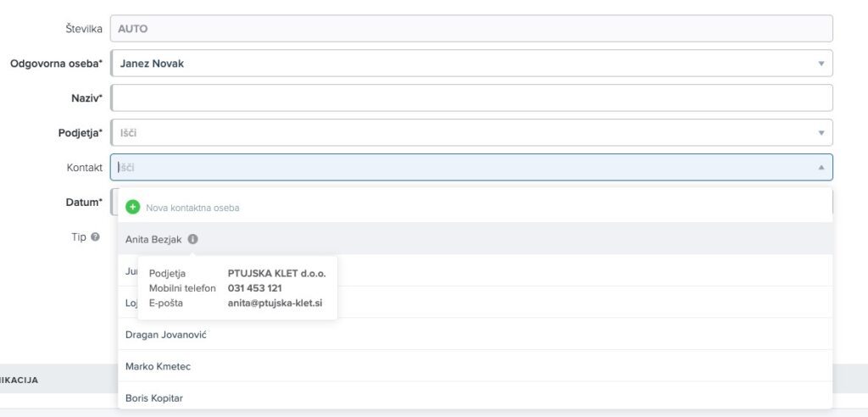Image resolution: width=868 pixels, height=417 pixels.
Task: Open Odgovorna oseba dropdown arrow
Action: (820, 64)
